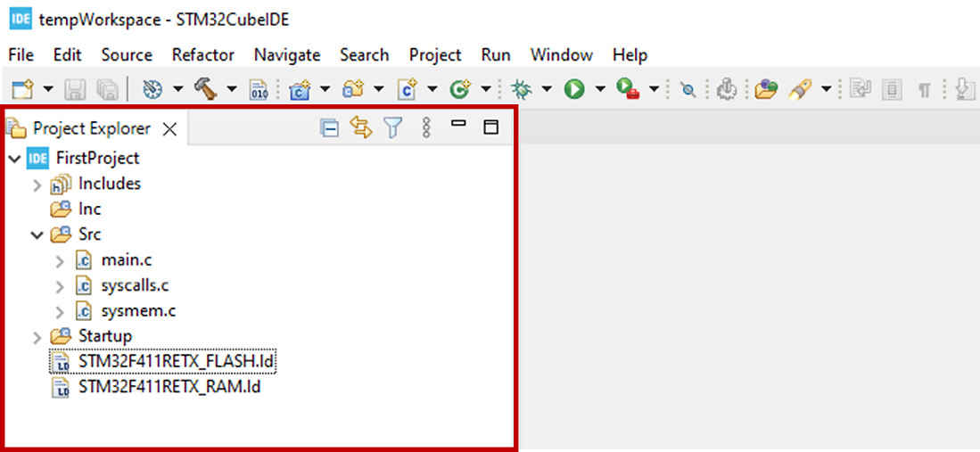Open the External Tools dropdown arrow
Screen dimensions: 980x452
point(655,89)
